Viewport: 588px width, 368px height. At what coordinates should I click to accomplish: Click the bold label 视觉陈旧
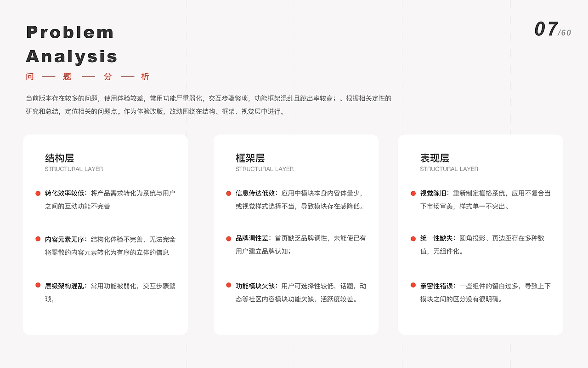[x=435, y=193]
